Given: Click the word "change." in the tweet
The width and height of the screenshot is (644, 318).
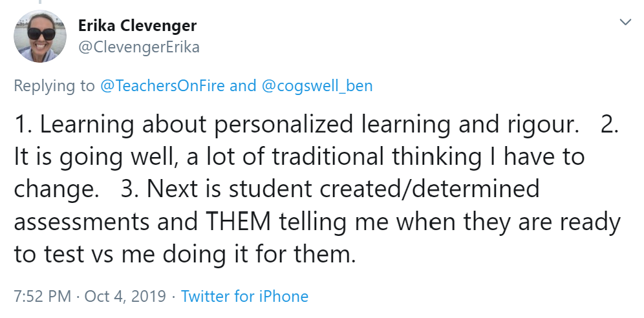Looking at the screenshot, I should pos(56,189).
